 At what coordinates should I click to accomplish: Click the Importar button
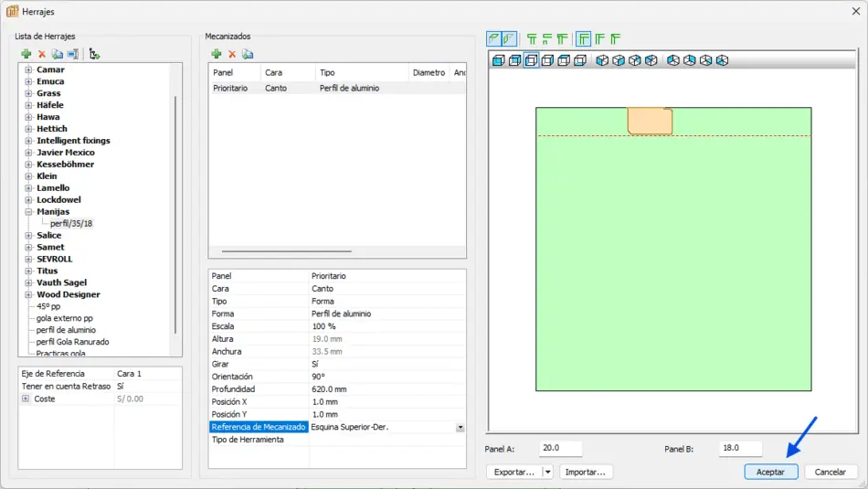pyautogui.click(x=586, y=473)
